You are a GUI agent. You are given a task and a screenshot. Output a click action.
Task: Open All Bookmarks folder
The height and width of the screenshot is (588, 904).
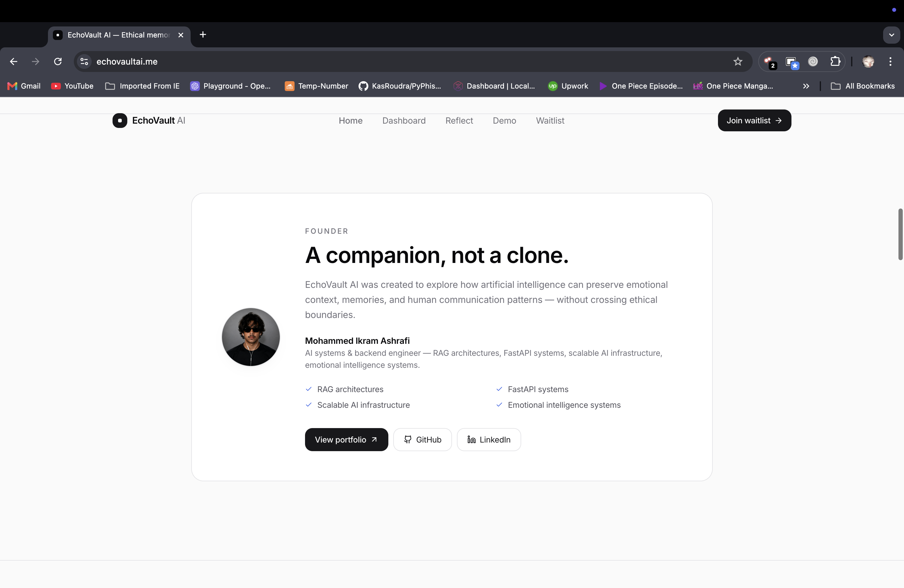863,86
